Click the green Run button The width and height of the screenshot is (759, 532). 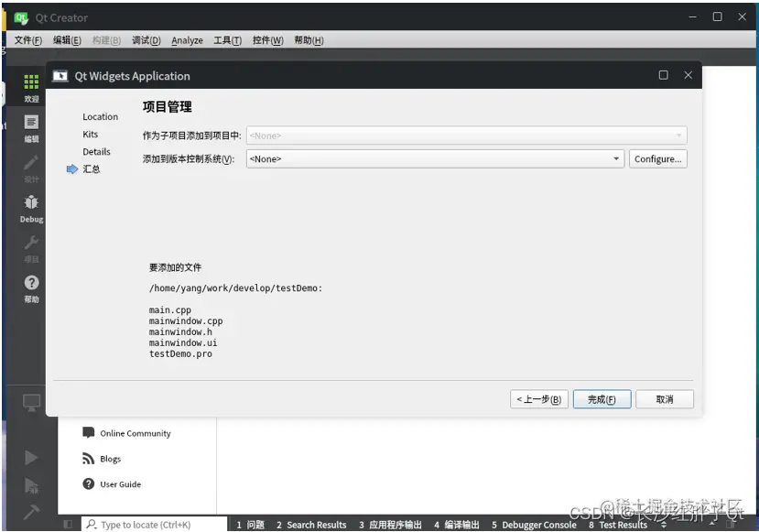pos(30,457)
